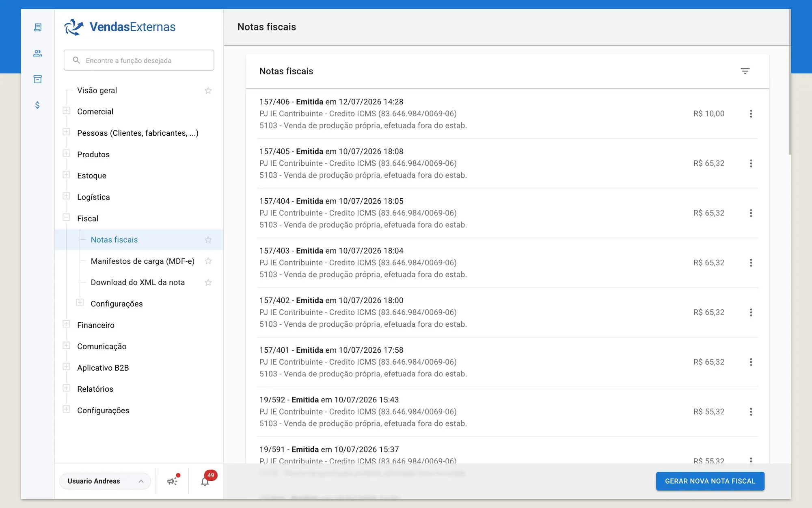Open nota 19/592 emitted 15:43
The height and width of the screenshot is (508, 812).
click(x=508, y=412)
